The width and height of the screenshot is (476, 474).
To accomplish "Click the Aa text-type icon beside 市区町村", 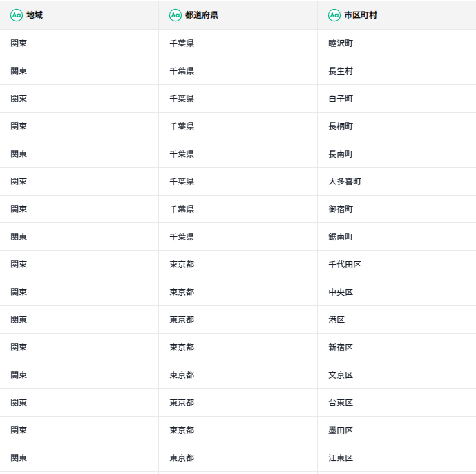I will point(334,15).
